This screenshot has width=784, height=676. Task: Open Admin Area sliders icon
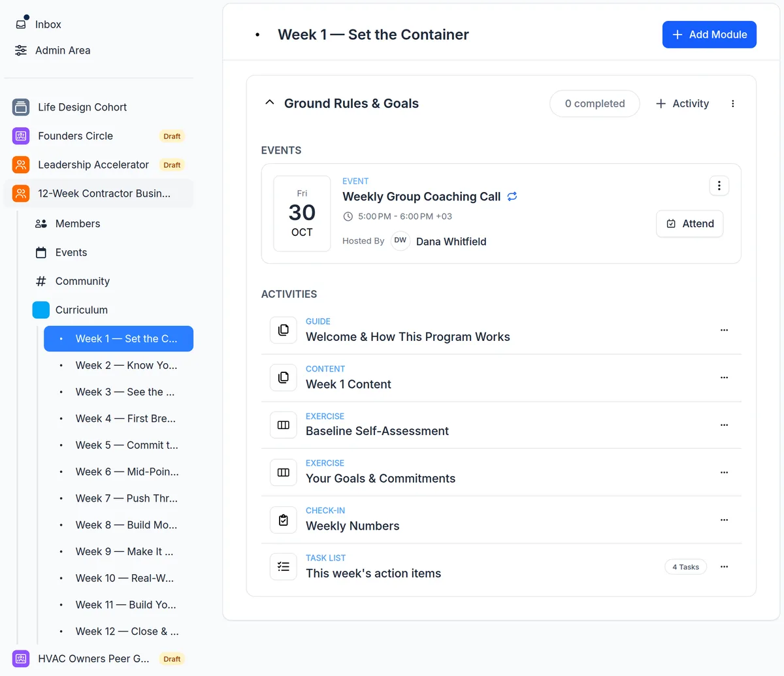click(21, 50)
